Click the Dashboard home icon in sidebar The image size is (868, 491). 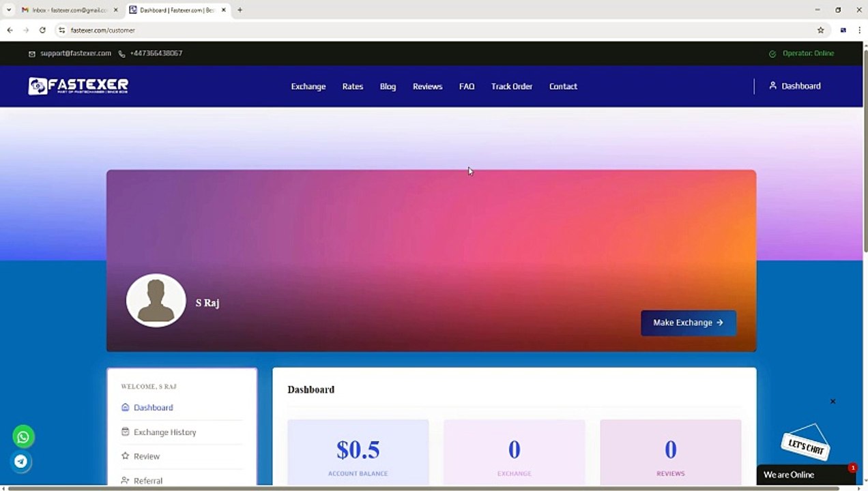125,407
